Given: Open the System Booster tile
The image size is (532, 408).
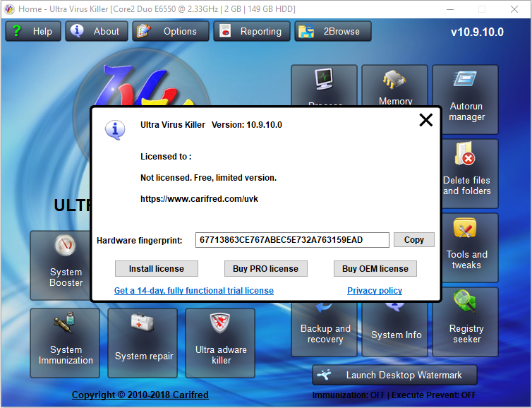Looking at the screenshot, I should (61, 265).
